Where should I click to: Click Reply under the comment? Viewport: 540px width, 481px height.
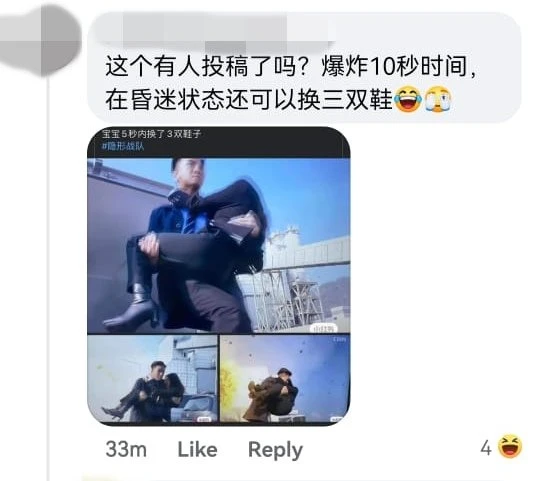[x=275, y=450]
